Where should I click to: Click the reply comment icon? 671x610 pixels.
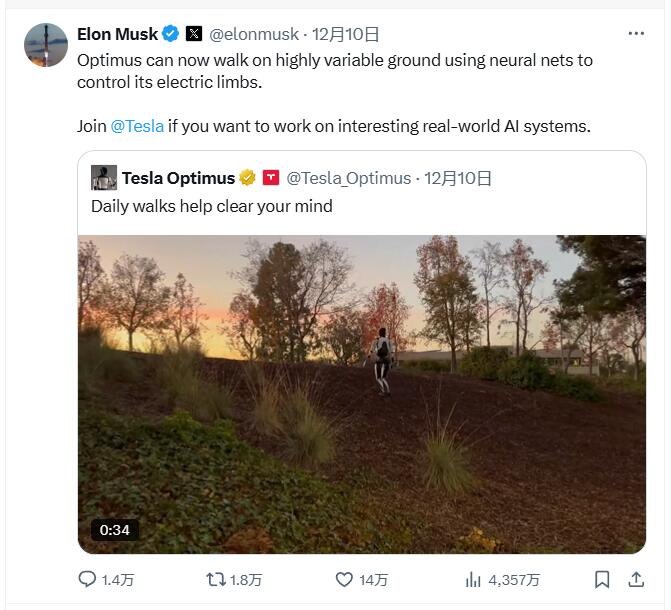pyautogui.click(x=88, y=579)
